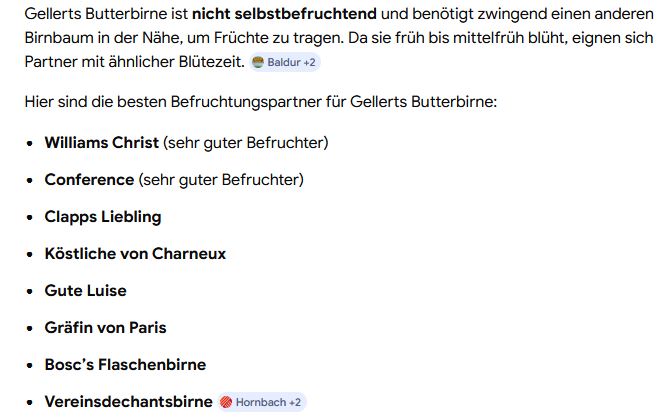This screenshot has height=417, width=672.
Task: Click the "Hier sind die besten Befruchtungspartner" sentence
Action: (x=260, y=103)
